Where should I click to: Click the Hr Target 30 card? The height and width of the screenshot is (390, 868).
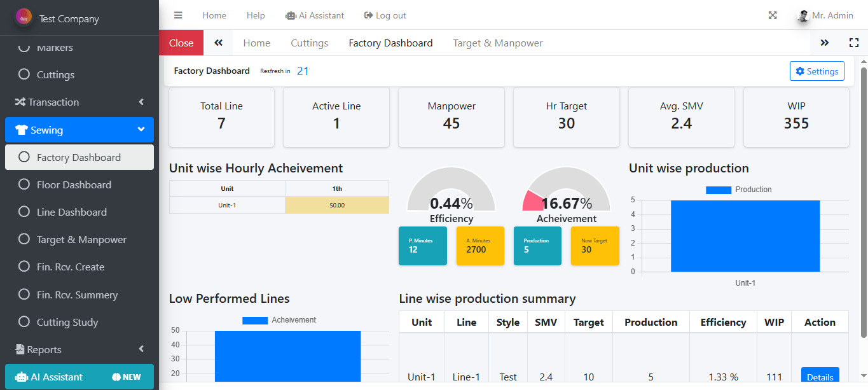(567, 117)
